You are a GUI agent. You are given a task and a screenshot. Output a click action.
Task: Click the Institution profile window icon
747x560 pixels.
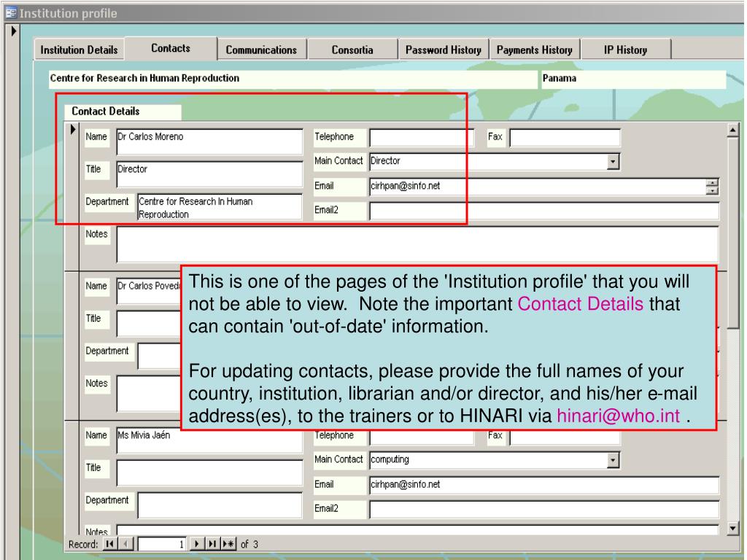click(x=11, y=12)
